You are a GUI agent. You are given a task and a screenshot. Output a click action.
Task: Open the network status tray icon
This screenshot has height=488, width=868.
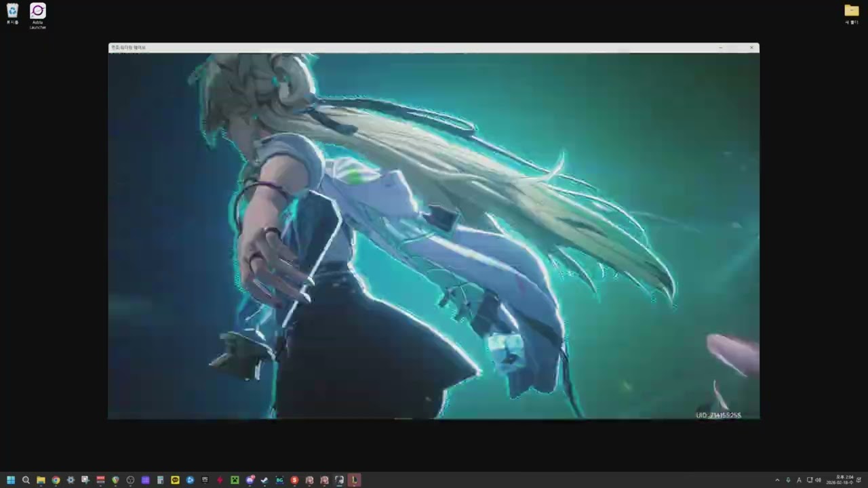[x=810, y=480]
